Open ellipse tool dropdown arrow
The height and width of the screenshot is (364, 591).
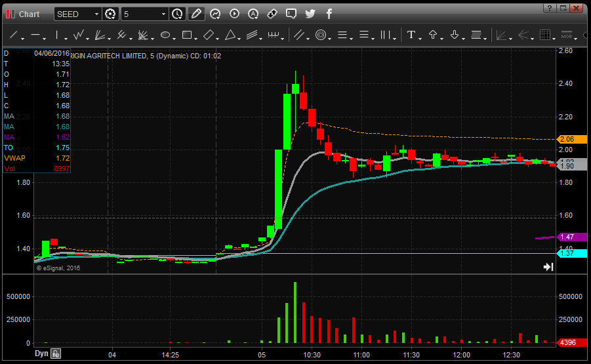click(174, 39)
